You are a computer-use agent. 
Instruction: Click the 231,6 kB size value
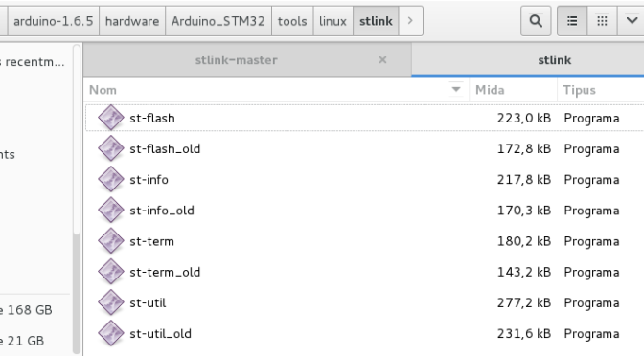point(524,333)
